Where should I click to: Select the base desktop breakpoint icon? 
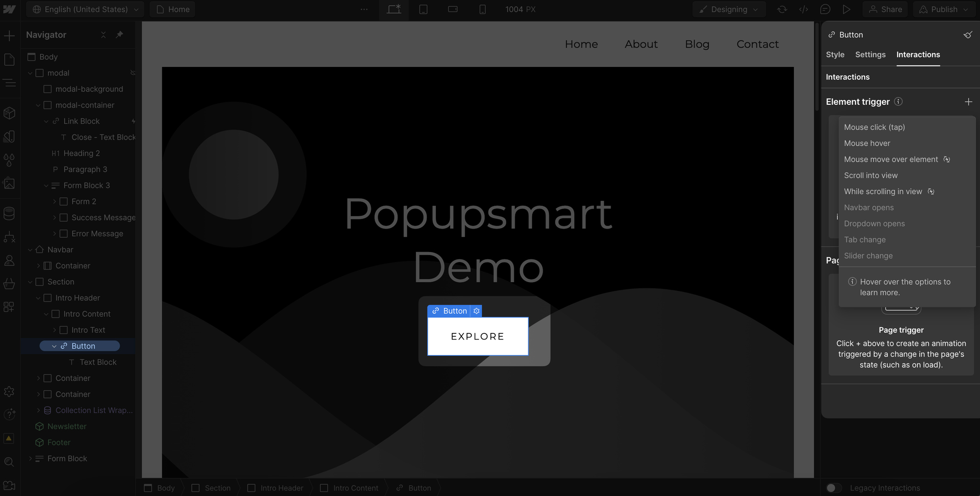click(x=394, y=10)
